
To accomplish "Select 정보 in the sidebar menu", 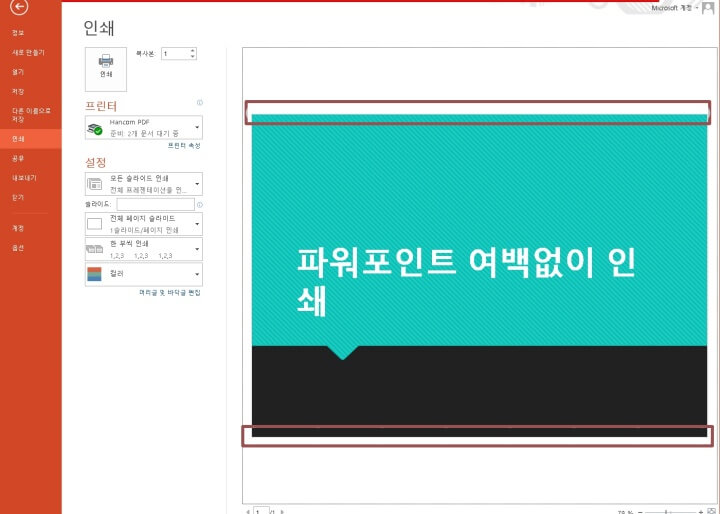I will point(18,33).
